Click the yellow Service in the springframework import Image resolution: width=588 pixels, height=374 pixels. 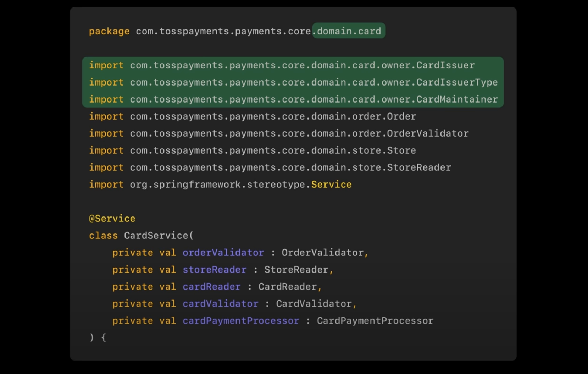point(331,185)
